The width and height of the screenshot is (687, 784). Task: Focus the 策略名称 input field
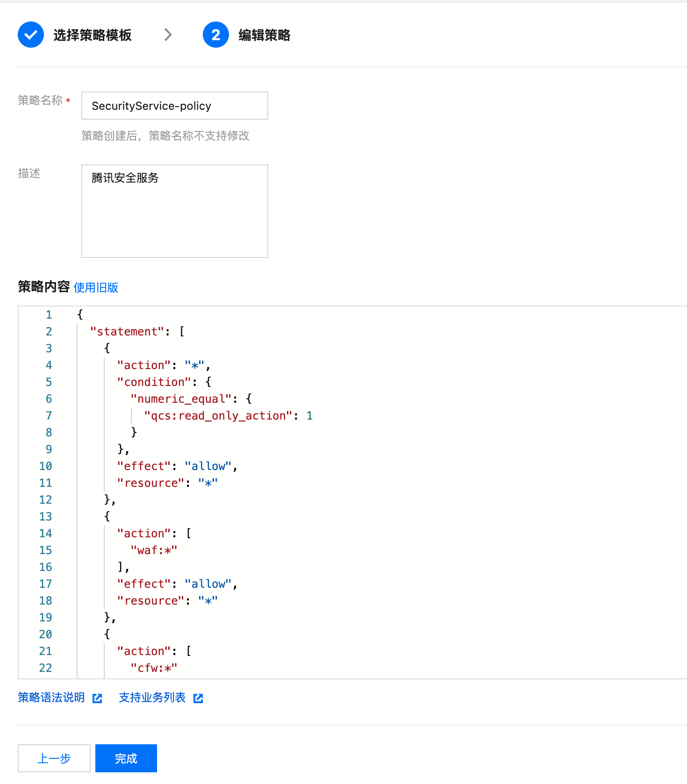[175, 106]
